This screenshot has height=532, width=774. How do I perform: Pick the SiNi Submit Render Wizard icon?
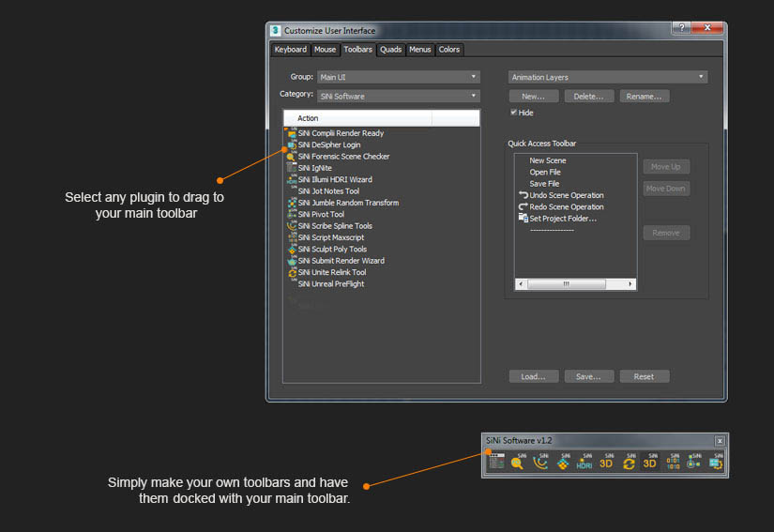pos(292,261)
